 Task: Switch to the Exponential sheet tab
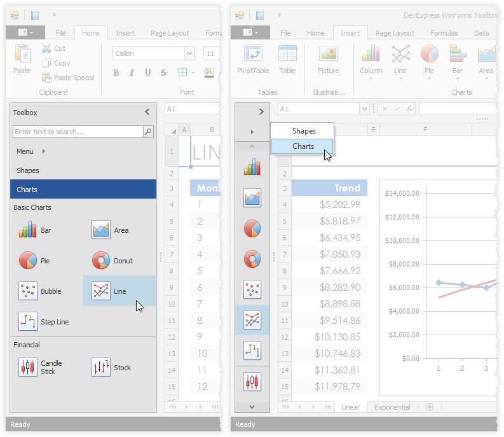pyautogui.click(x=392, y=407)
